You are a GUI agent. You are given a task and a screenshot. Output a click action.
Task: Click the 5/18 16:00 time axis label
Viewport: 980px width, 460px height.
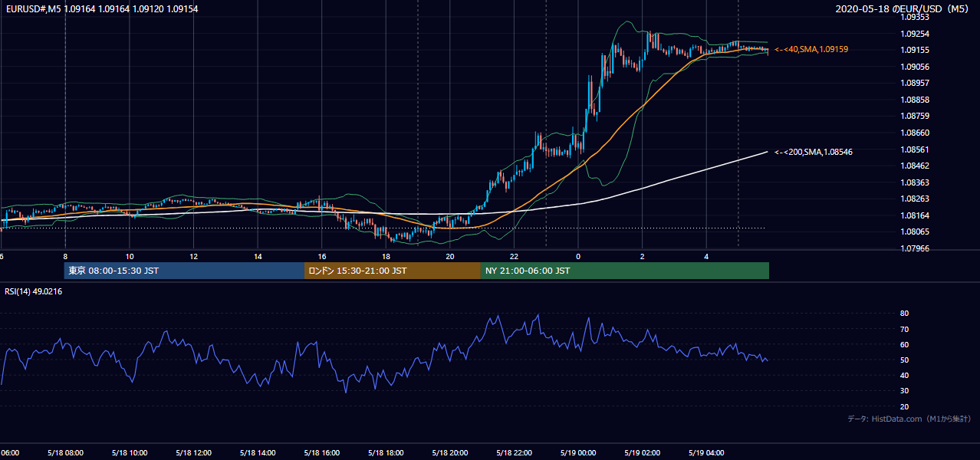click(321, 453)
